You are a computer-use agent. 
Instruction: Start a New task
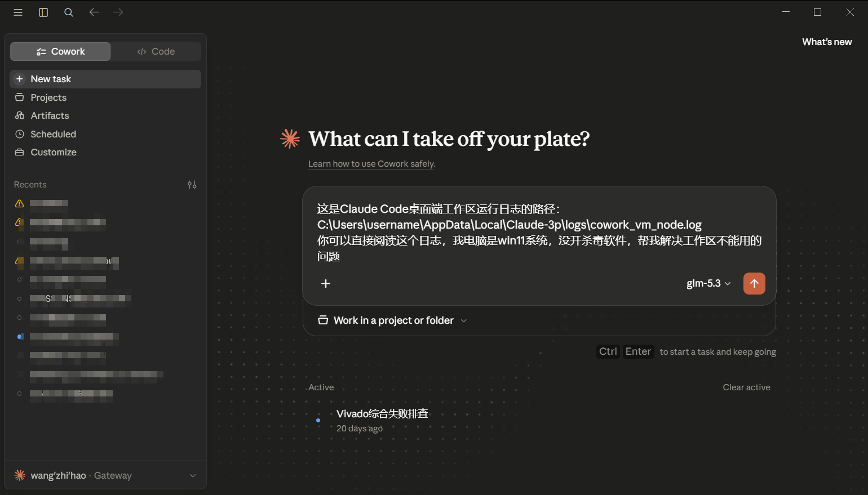point(105,79)
